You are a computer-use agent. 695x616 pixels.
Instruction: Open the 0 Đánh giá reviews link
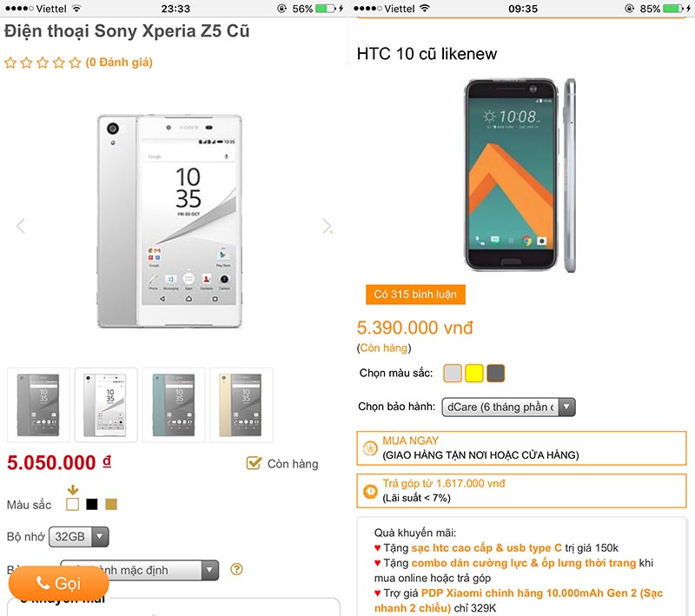[119, 63]
